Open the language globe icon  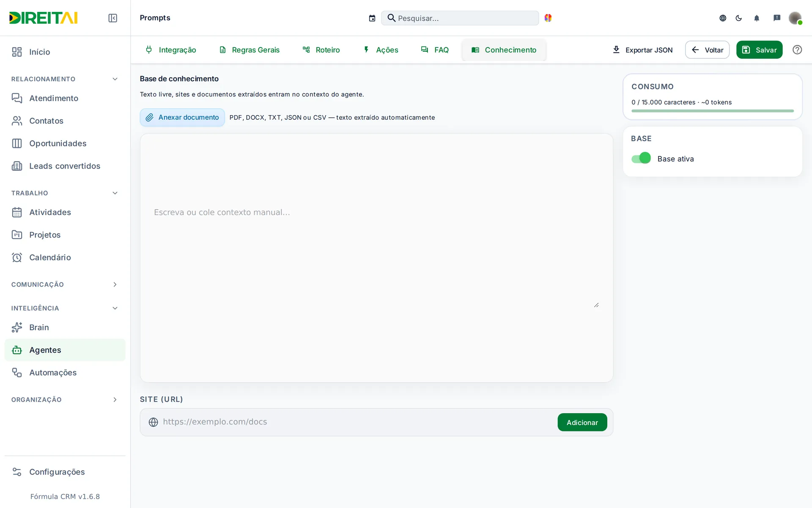[x=723, y=18]
